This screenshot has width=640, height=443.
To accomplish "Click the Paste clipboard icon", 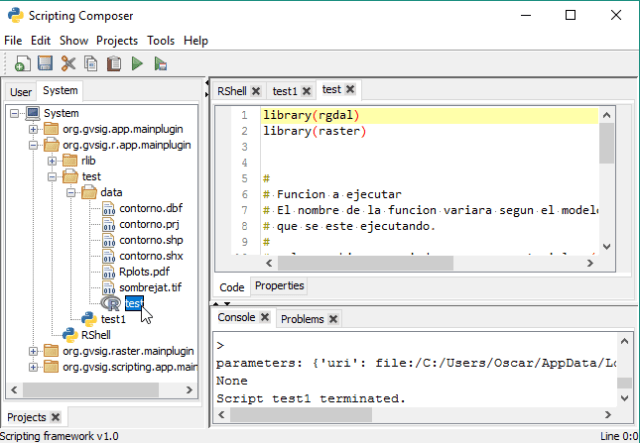I will 114,64.
